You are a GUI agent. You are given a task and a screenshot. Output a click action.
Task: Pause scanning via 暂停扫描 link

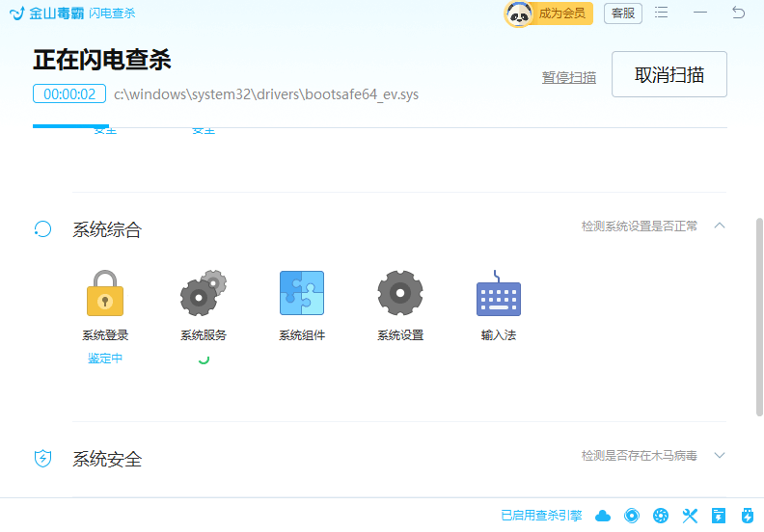click(x=569, y=77)
